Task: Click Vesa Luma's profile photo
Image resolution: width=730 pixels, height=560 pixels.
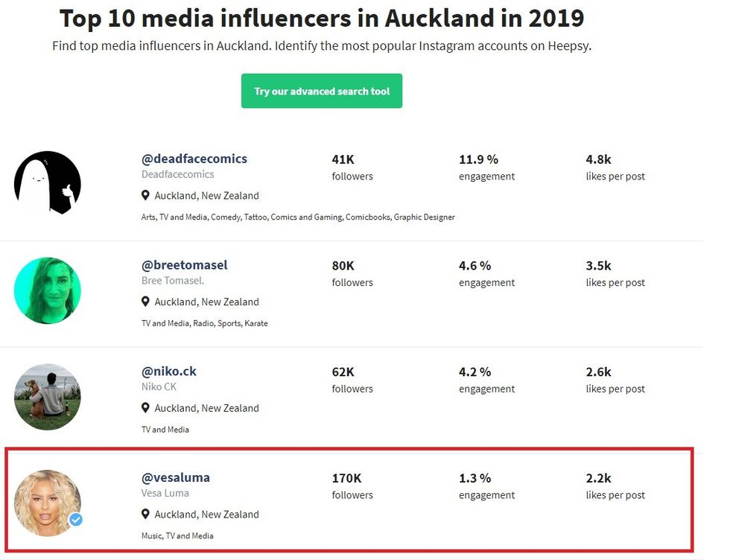Action: click(x=46, y=503)
